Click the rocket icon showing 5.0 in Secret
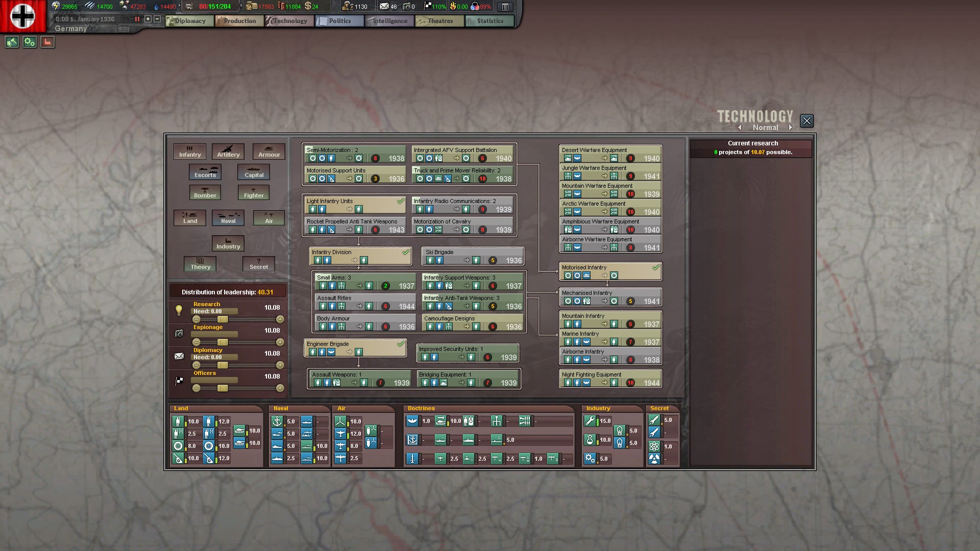980x551 pixels. click(654, 420)
